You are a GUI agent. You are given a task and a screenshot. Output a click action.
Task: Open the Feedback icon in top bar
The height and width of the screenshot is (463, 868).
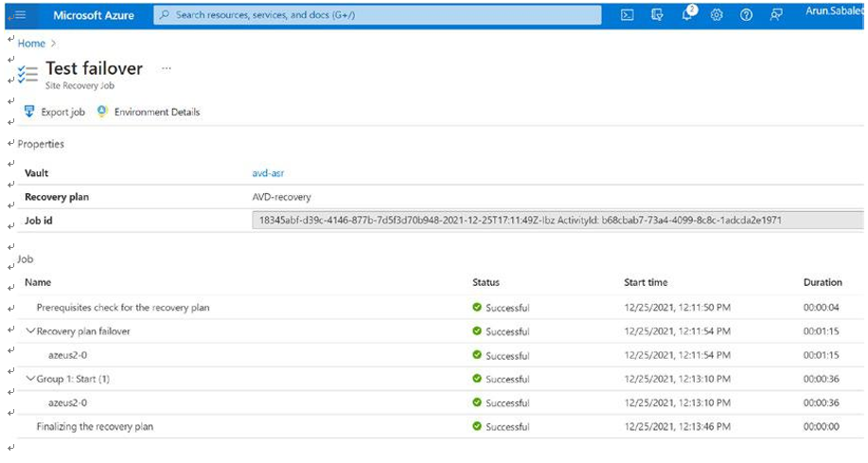point(776,15)
